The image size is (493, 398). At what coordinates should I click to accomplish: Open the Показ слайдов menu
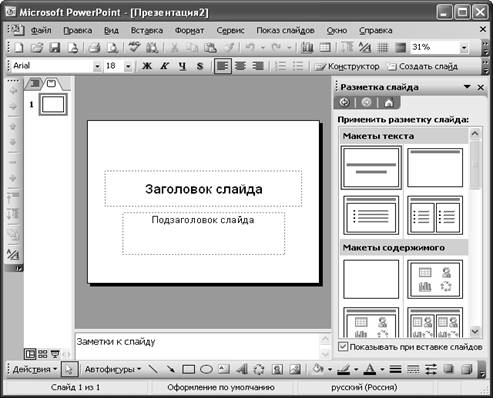click(x=285, y=30)
